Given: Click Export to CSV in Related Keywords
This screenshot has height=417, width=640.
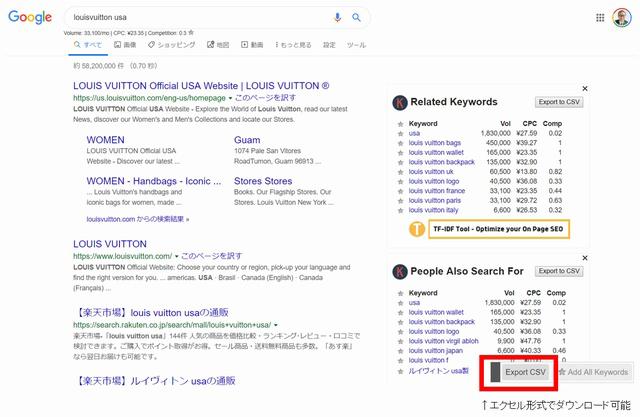Looking at the screenshot, I should coord(559,102).
